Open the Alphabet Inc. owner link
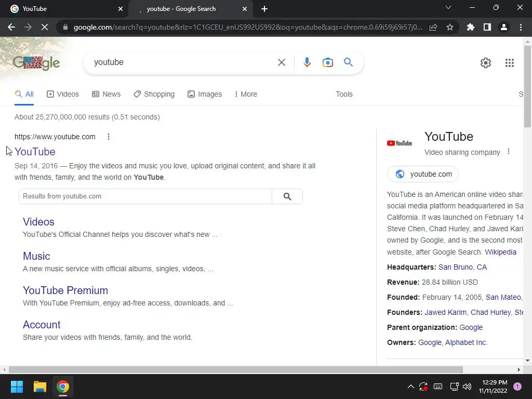This screenshot has height=399, width=532. point(466,342)
